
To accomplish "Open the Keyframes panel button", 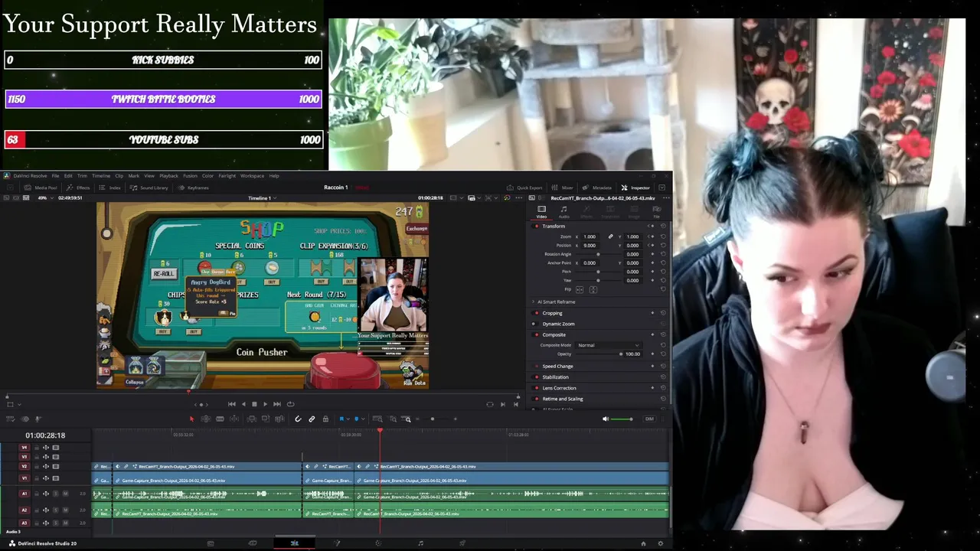I will click(x=194, y=187).
